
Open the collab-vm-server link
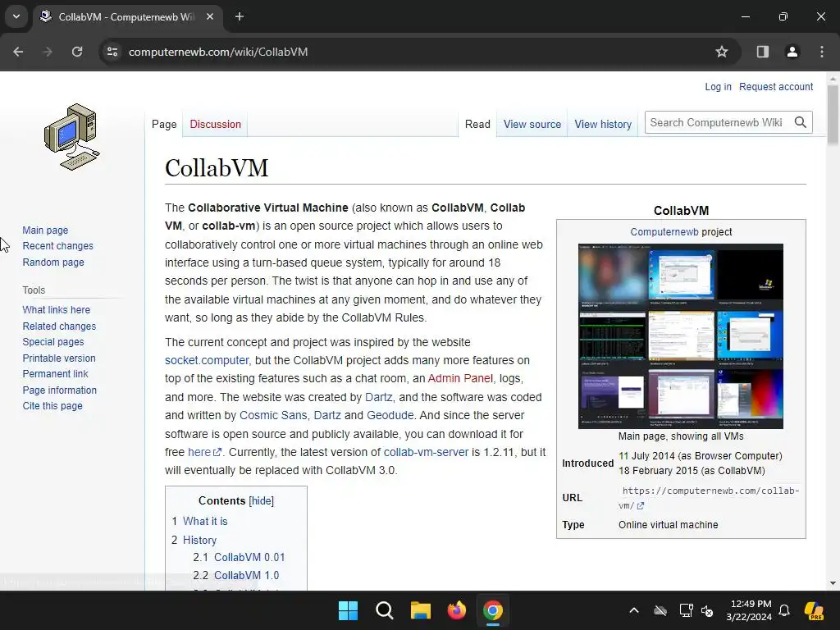pyautogui.click(x=426, y=452)
